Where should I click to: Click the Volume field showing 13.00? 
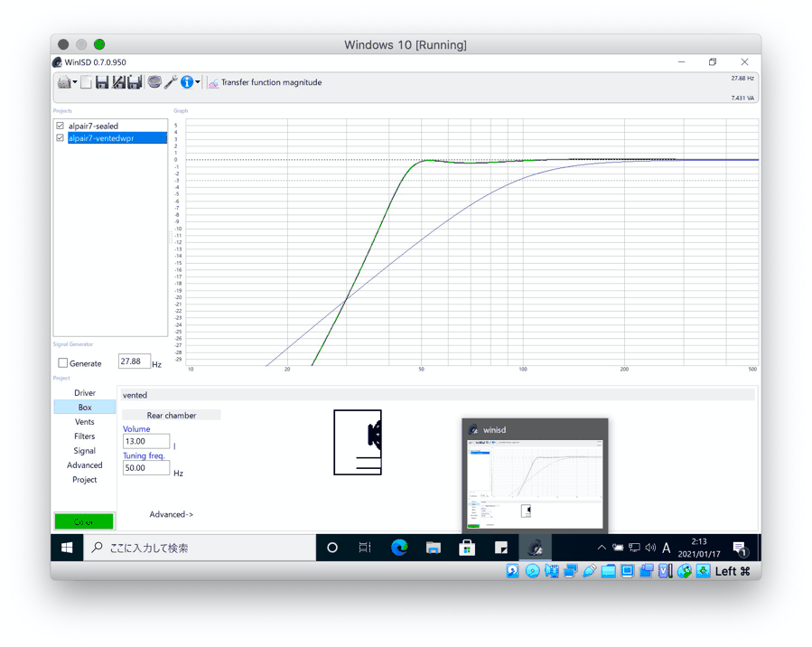point(146,441)
